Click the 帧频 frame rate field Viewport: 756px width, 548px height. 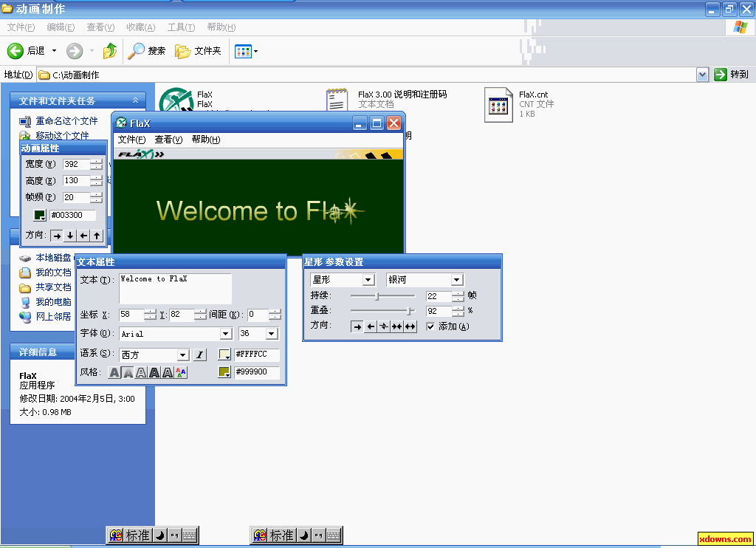tap(76, 198)
